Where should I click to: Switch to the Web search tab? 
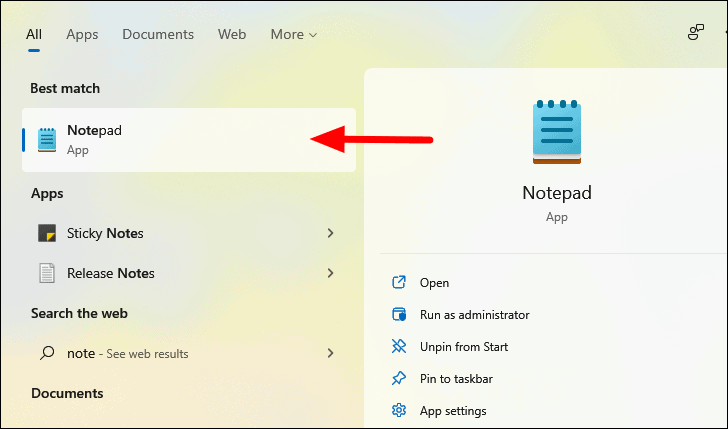(x=232, y=34)
